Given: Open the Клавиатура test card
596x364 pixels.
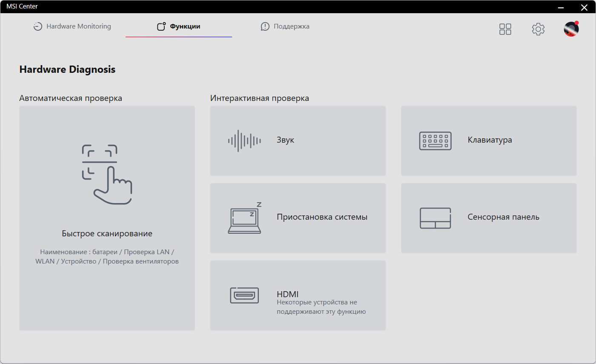Looking at the screenshot, I should [x=489, y=141].
